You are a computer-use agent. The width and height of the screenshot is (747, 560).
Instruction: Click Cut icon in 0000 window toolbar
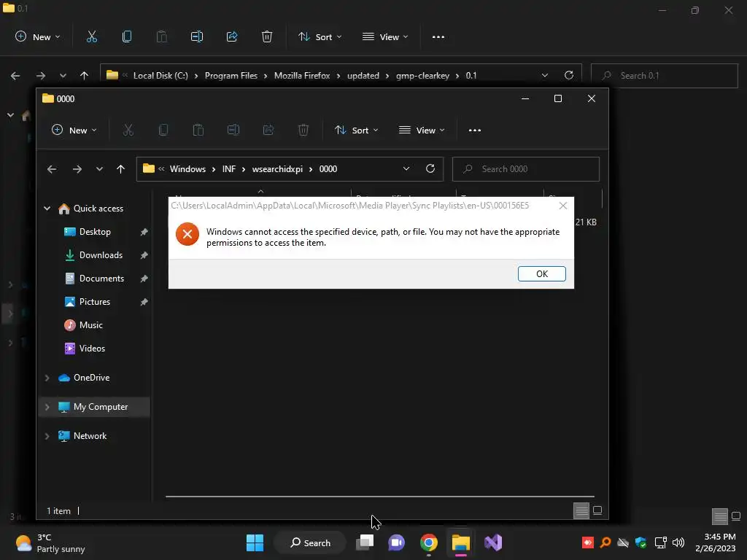[x=128, y=130]
